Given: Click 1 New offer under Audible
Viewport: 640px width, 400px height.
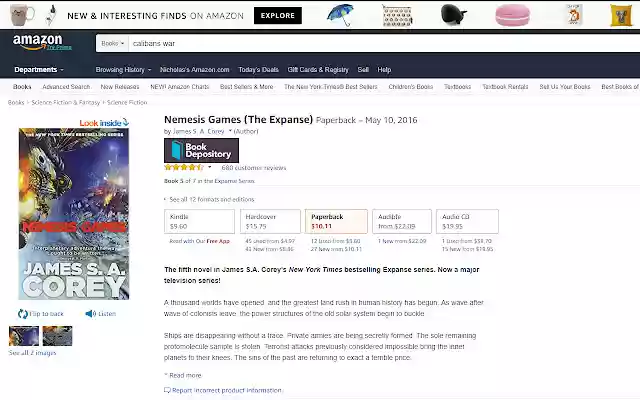Looking at the screenshot, I should [402, 241].
